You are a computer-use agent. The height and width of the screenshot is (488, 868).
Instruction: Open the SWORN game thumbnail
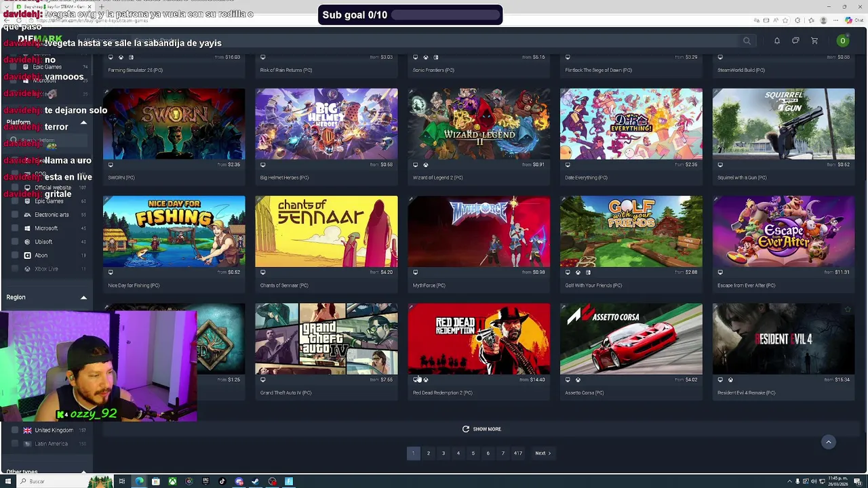[174, 124]
